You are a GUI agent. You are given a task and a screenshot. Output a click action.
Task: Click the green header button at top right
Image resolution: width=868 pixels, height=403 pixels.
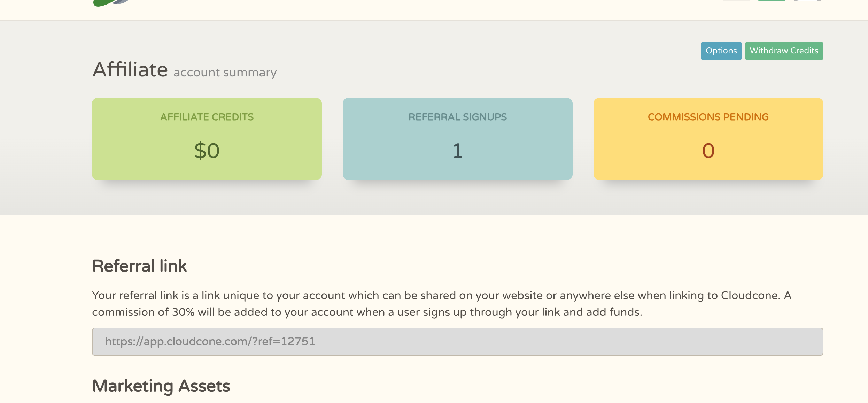(x=772, y=1)
